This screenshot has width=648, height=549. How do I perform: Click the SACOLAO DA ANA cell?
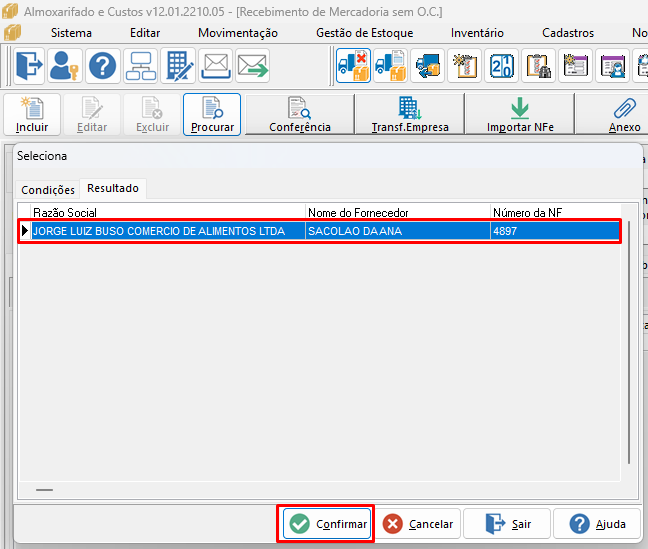tap(398, 231)
